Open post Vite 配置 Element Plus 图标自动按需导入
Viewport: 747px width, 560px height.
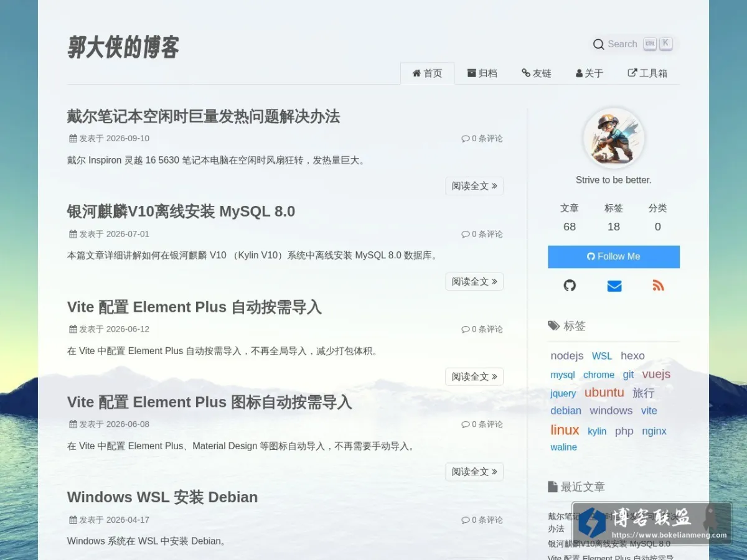point(210,402)
